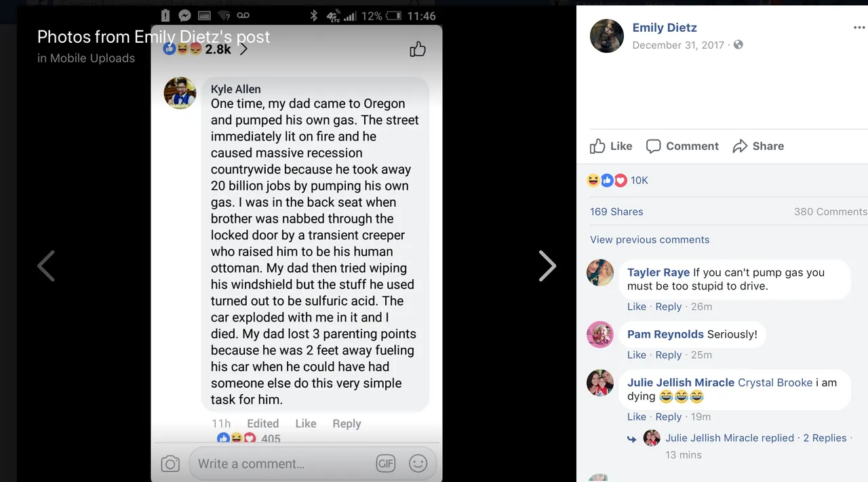This screenshot has height=482, width=868.
Task: Click the smiley emoji icon
Action: [x=418, y=464]
